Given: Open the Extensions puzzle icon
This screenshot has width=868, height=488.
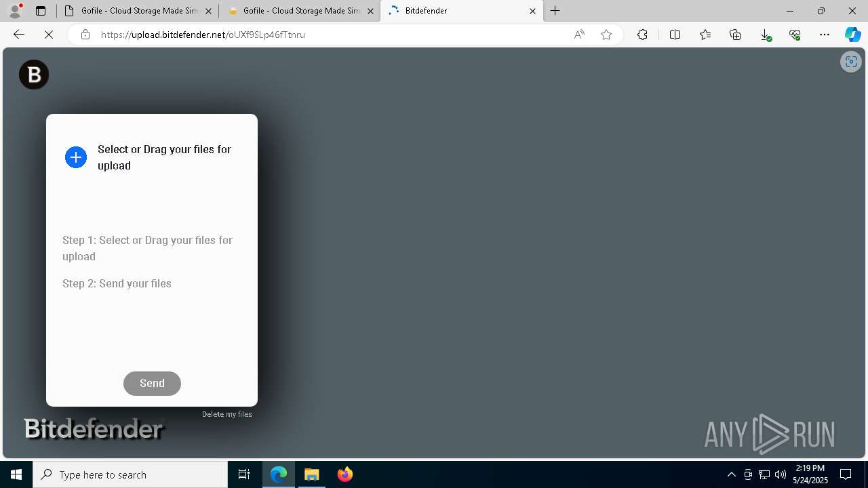Looking at the screenshot, I should pos(642,35).
